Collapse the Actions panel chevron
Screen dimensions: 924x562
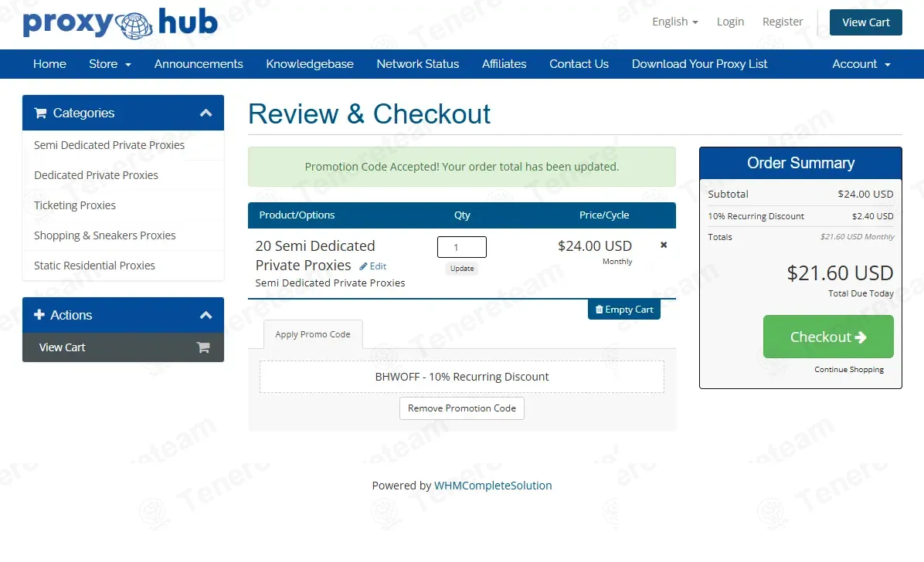click(x=206, y=315)
